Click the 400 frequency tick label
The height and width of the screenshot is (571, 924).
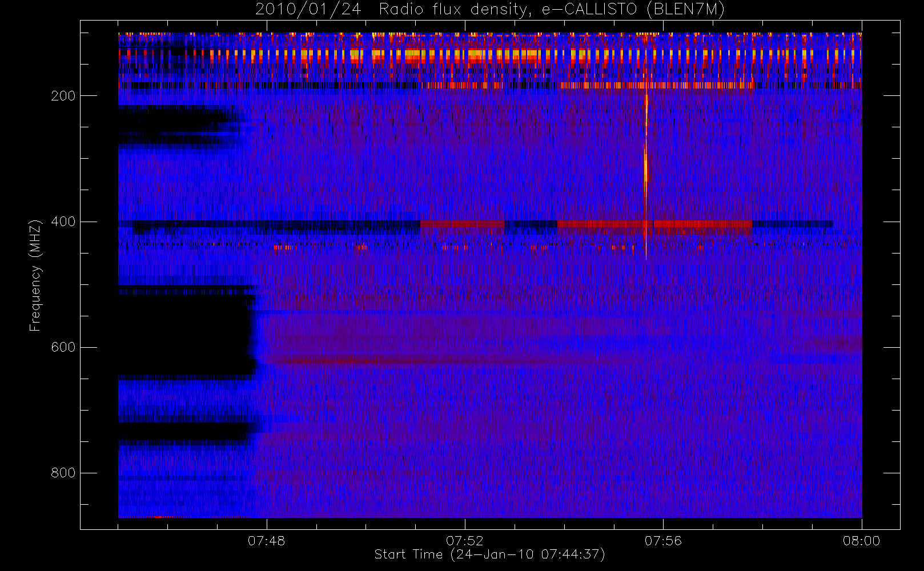point(63,222)
